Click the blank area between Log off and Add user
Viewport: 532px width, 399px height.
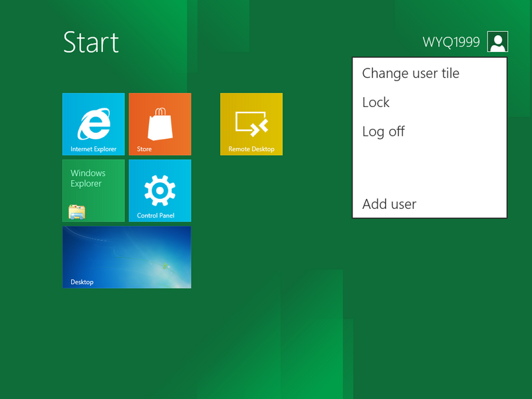(430, 168)
